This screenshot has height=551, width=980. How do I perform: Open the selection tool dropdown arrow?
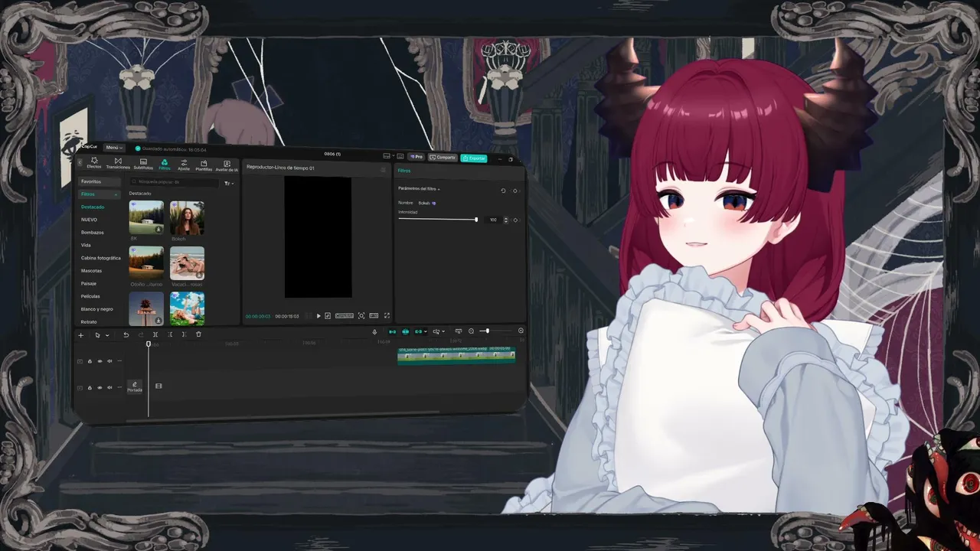tap(107, 335)
